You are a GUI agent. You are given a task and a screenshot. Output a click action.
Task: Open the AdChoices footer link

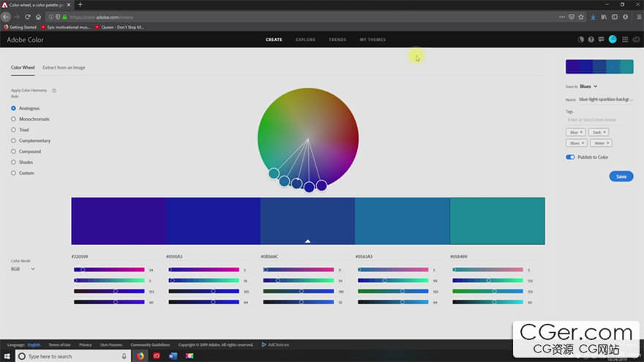coord(275,344)
